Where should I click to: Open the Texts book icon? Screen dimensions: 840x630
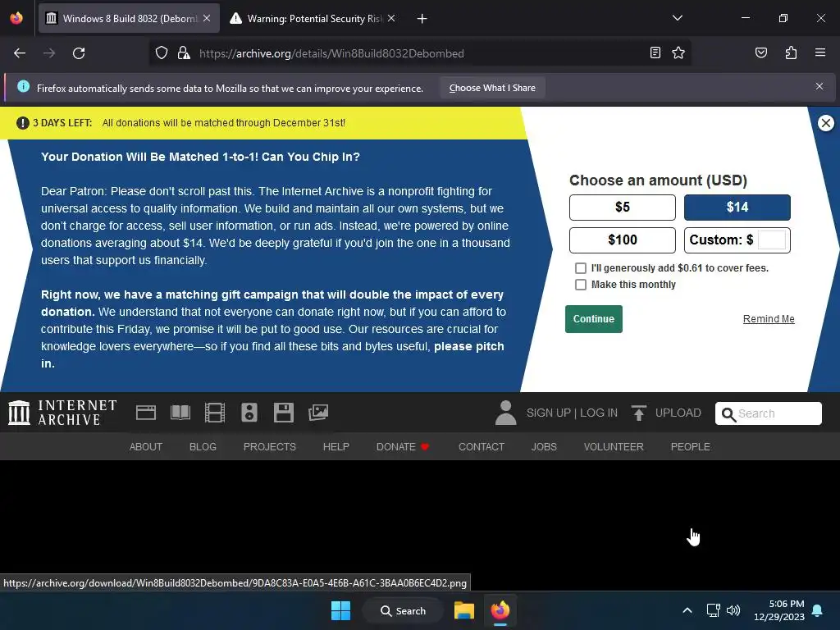180,413
